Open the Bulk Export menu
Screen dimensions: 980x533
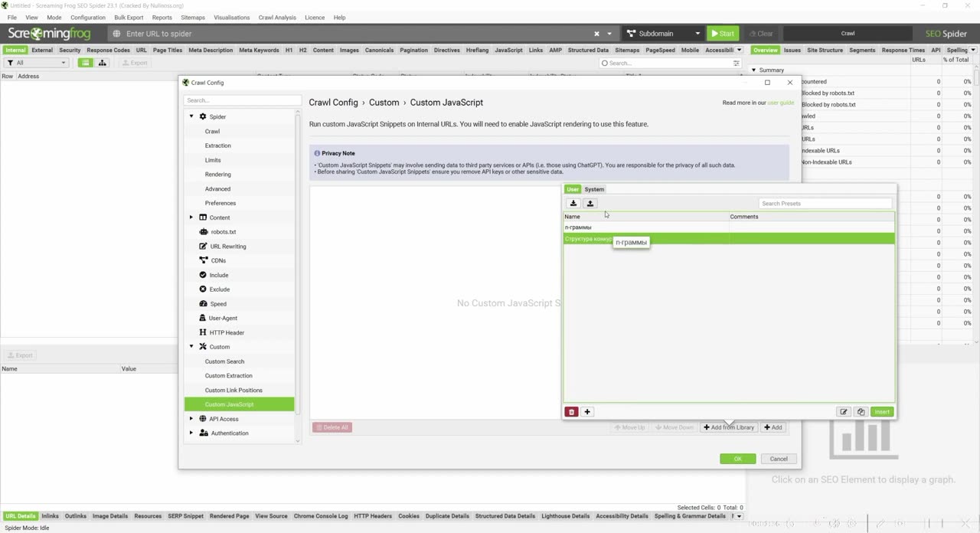tap(129, 18)
